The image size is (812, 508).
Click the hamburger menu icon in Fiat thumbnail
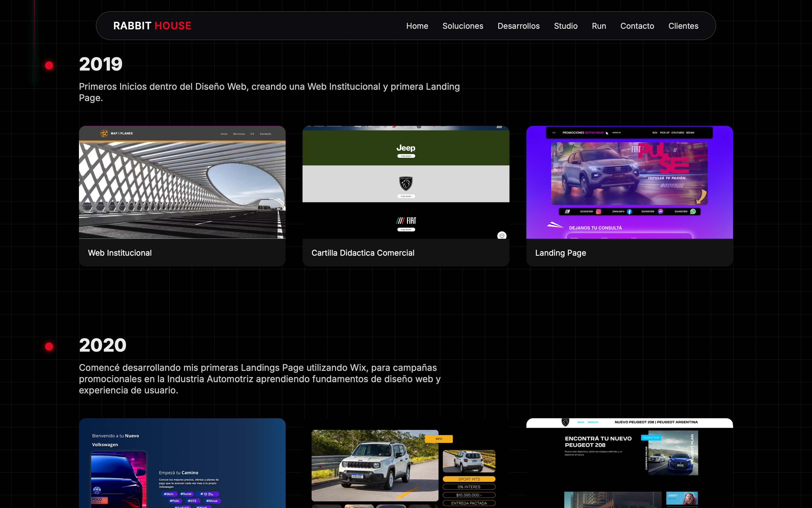pyautogui.click(x=554, y=133)
